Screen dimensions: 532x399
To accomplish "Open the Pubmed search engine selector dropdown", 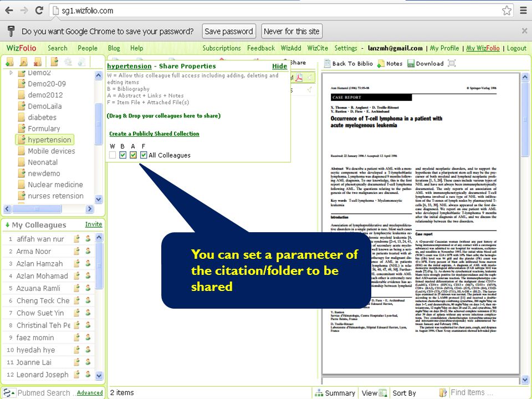I will click(9, 393).
